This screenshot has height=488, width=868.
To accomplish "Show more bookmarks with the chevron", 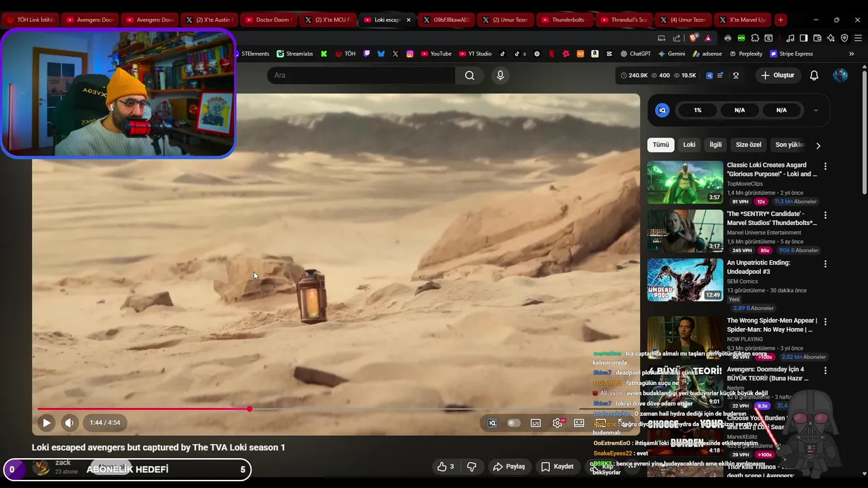I will coord(851,54).
